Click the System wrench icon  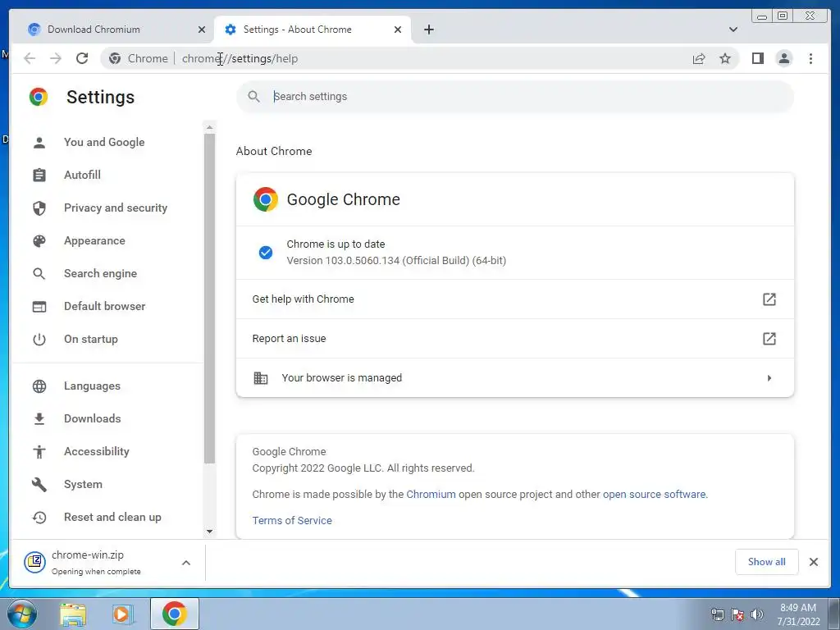coord(39,484)
